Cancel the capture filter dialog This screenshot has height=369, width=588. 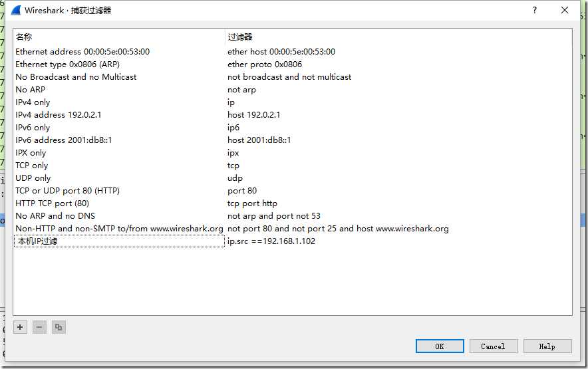pos(493,346)
